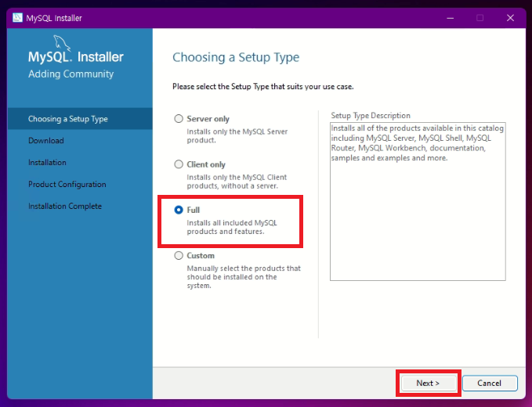532x407 pixels.
Task: Minimize the MySQL Installer window
Action: 451,18
